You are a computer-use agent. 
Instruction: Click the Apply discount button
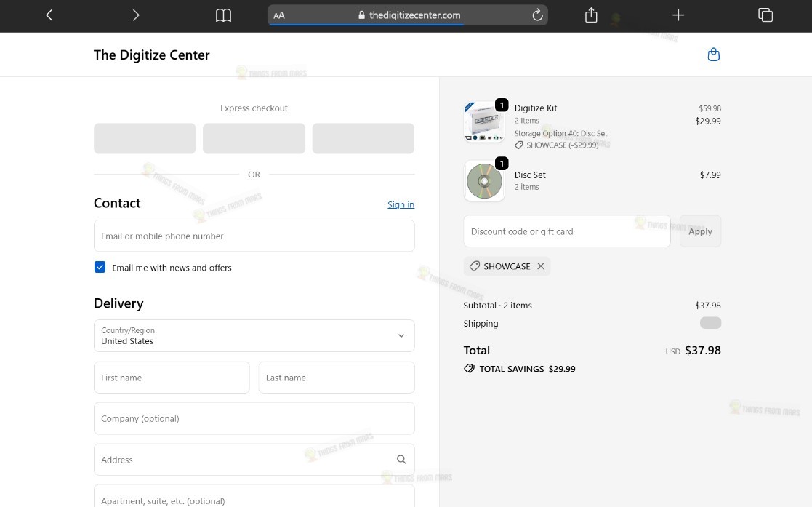(x=700, y=231)
